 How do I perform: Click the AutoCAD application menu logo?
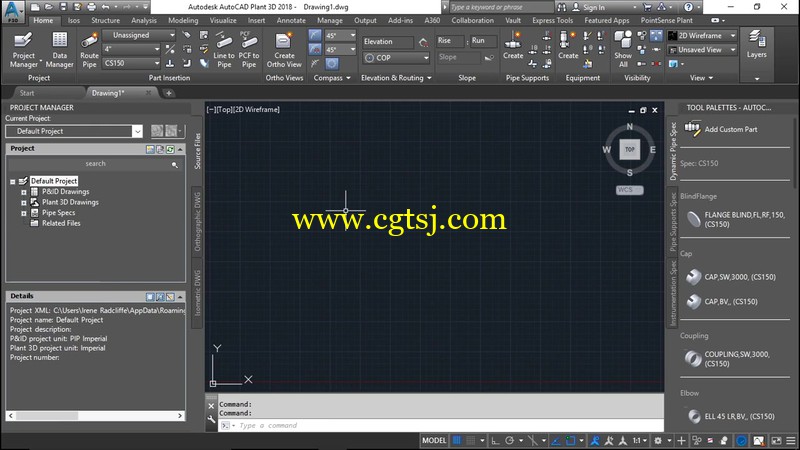(13, 11)
